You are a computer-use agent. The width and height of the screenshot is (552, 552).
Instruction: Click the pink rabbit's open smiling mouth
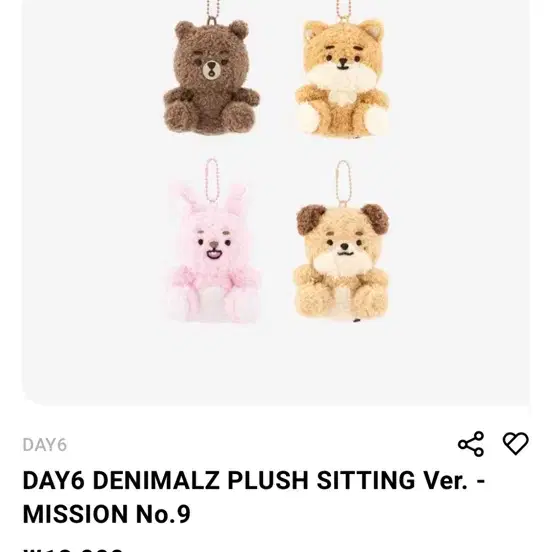[213, 253]
